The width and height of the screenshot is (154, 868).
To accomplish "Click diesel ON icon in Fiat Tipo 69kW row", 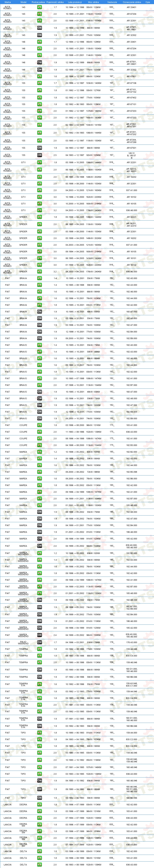I will (40, 781).
